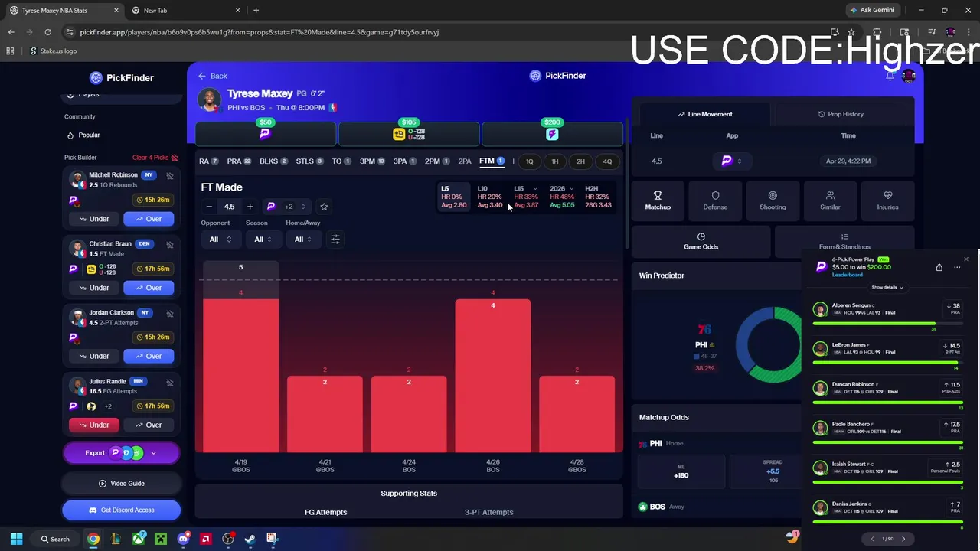
Task: Close the Power Play popup
Action: 965,259
